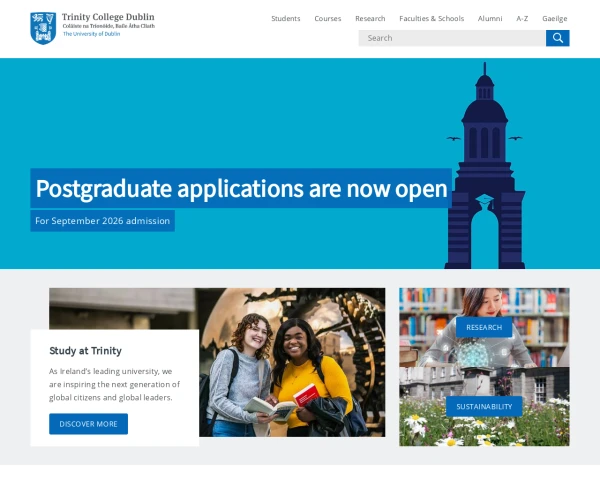Click the Trinity College Dublin name text
The image size is (600, 480).
click(108, 17)
